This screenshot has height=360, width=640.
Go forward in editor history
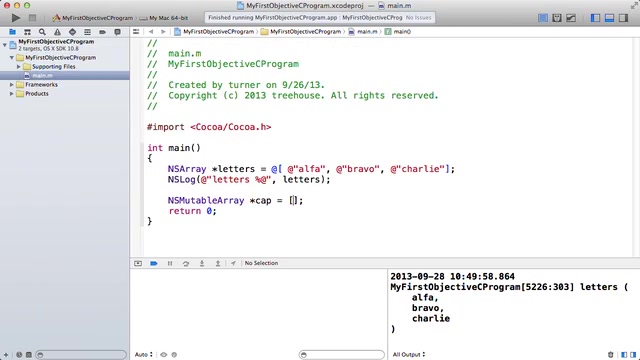(163, 32)
